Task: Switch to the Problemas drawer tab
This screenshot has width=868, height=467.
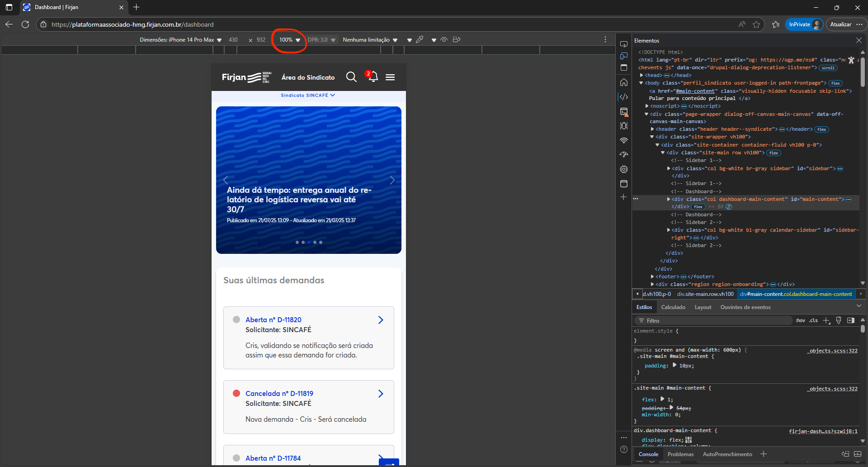Action: tap(680, 454)
